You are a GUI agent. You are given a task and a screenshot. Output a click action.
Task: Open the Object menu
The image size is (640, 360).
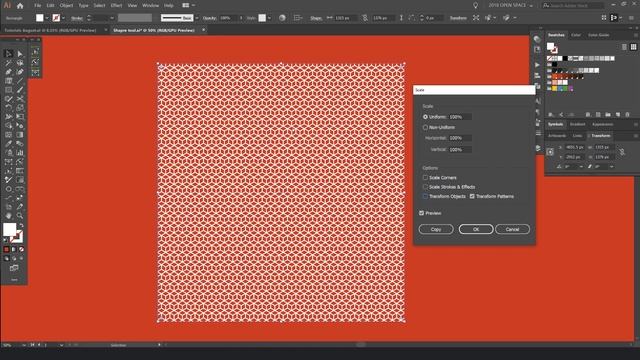[66, 6]
